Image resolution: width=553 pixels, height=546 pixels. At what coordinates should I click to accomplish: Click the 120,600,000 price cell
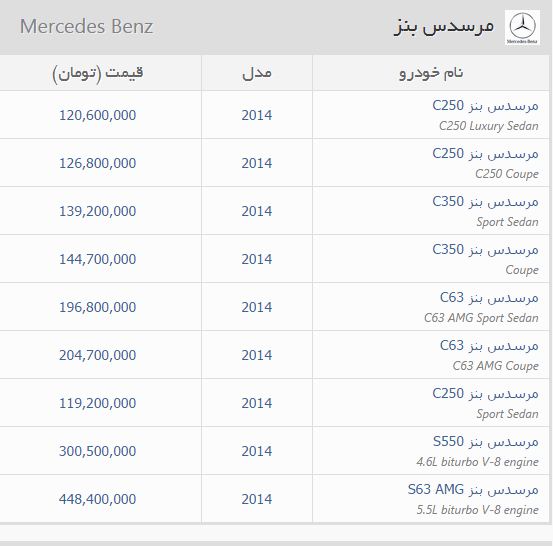pos(97,115)
